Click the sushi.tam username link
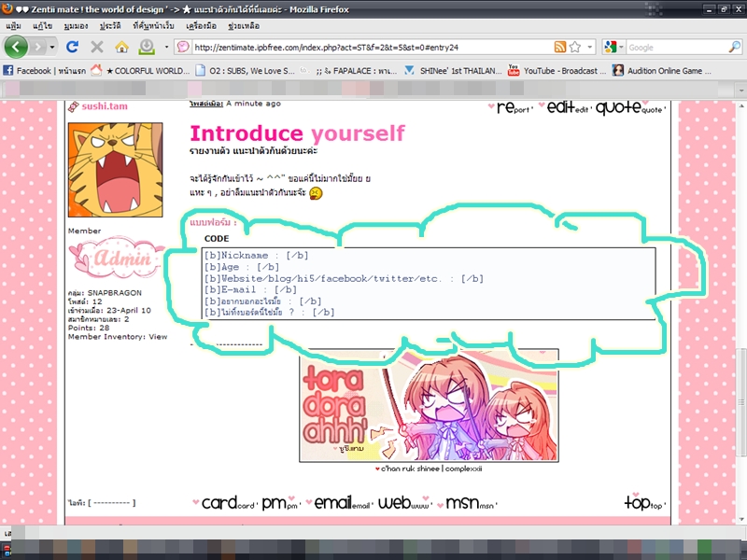Viewport: 747px width, 560px height. [x=105, y=106]
